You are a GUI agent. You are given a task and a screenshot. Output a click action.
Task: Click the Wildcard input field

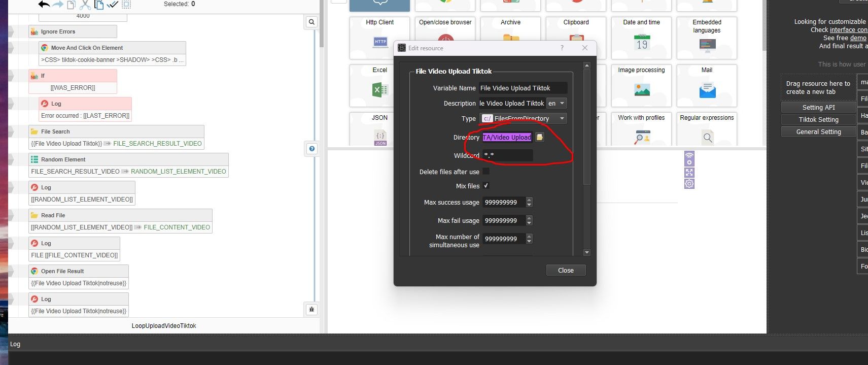point(507,155)
